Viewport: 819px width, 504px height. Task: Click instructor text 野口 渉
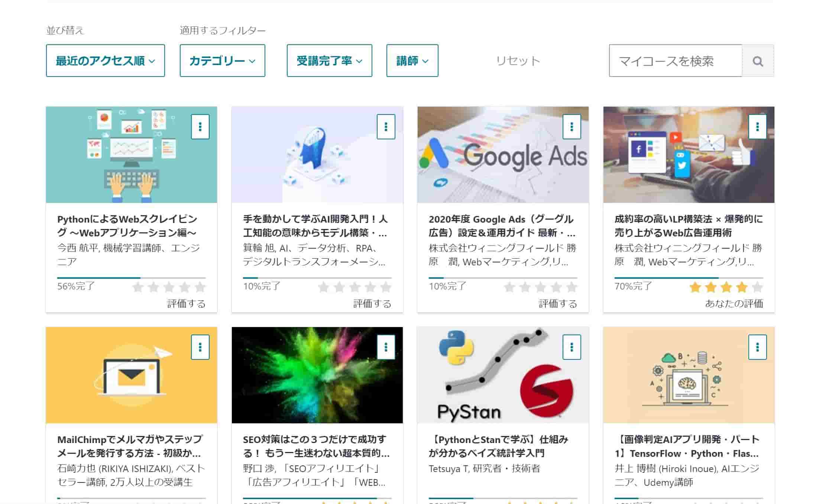pos(314,475)
